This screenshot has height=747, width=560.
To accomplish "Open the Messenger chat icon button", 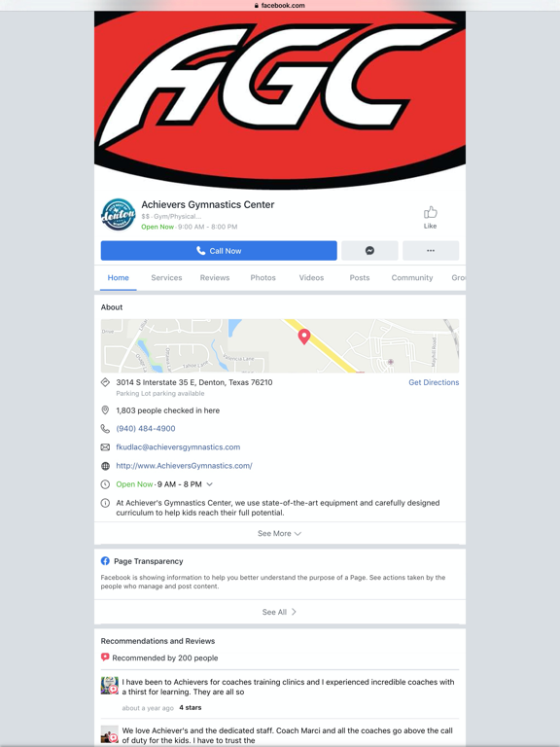I will pos(369,251).
